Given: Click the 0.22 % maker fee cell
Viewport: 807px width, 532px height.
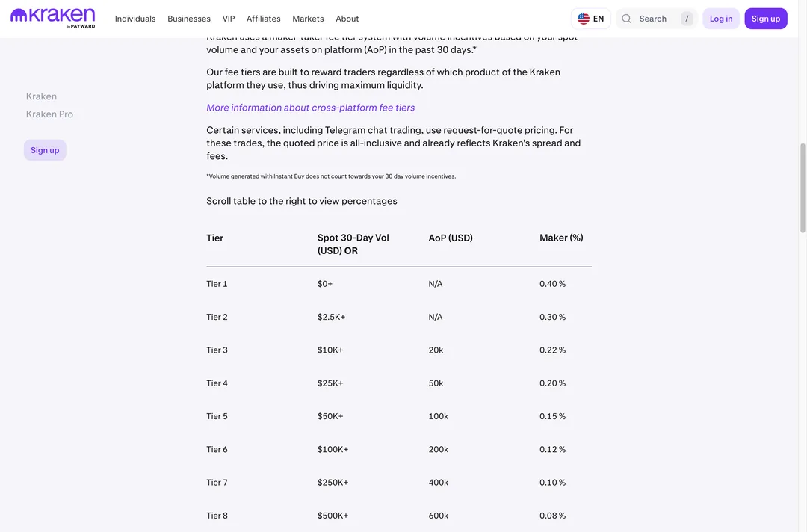Looking at the screenshot, I should click(552, 350).
